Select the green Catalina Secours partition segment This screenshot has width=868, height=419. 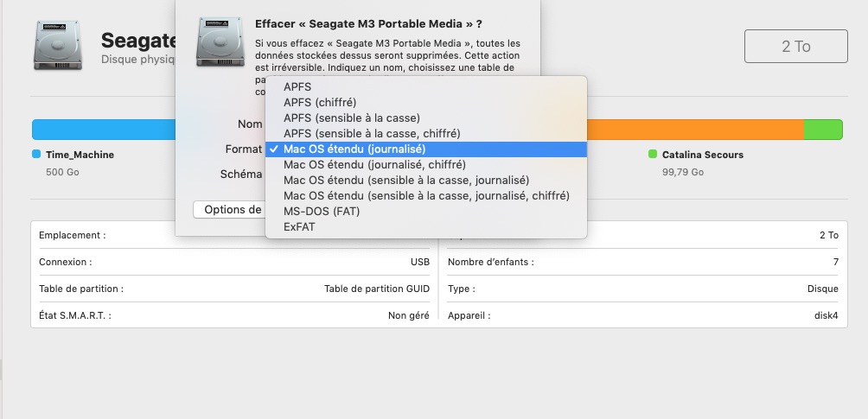pyautogui.click(x=822, y=130)
